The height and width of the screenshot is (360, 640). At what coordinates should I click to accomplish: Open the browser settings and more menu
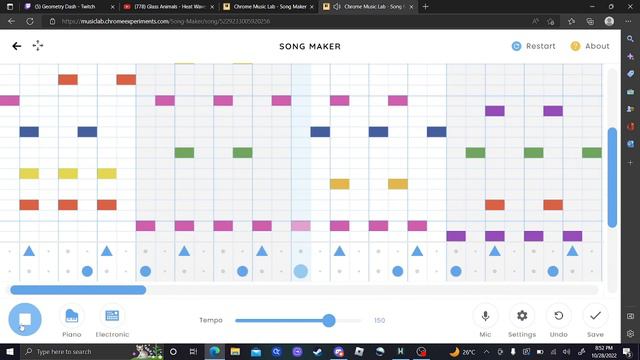pos(628,21)
